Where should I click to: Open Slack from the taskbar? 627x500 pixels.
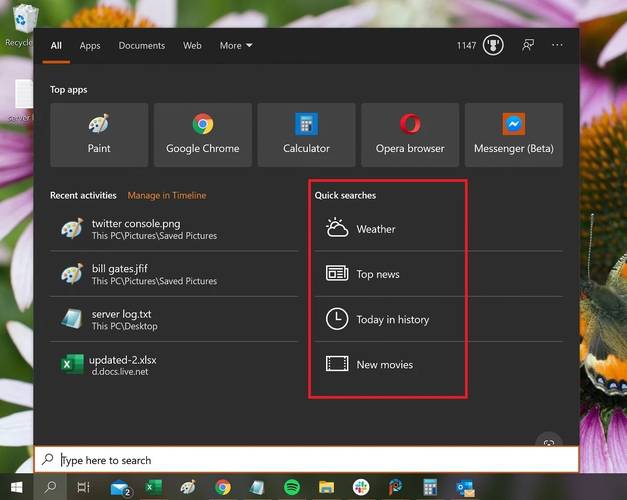coord(361,487)
